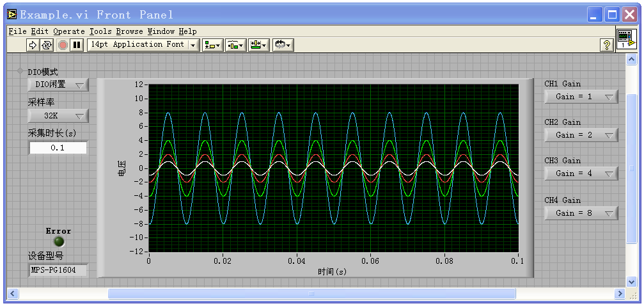Start Run Continuously mode

(47, 45)
